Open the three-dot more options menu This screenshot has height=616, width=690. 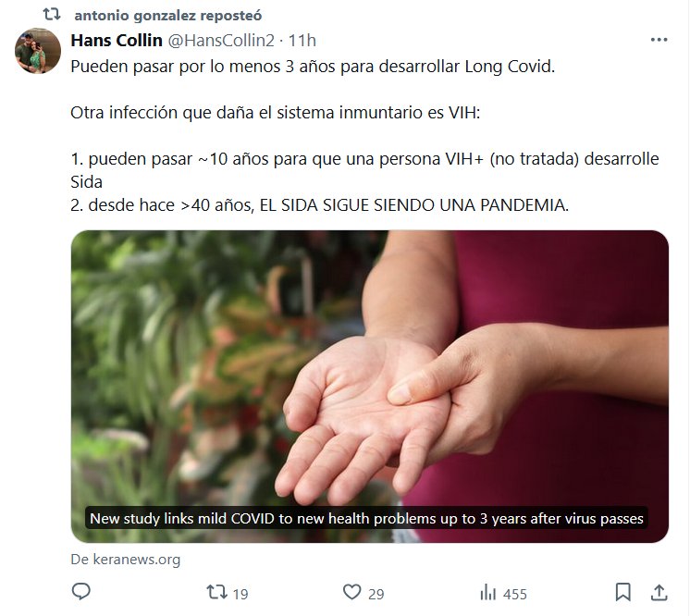point(659,40)
